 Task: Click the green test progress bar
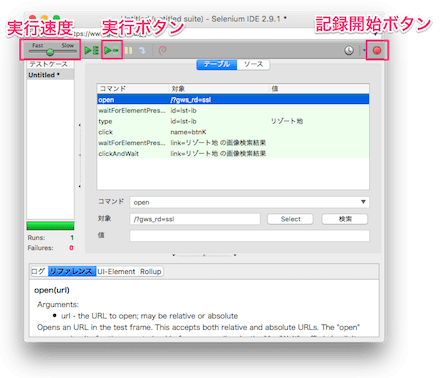tap(50, 226)
